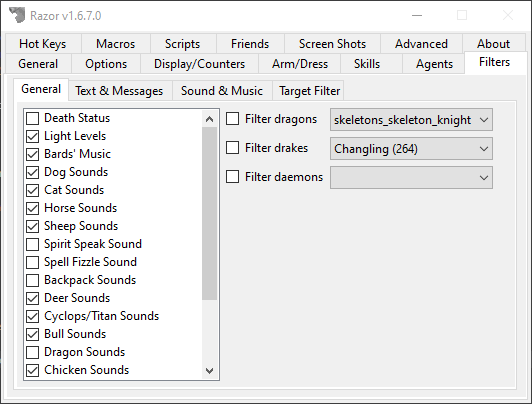Viewport: 532px width, 404px height.
Task: Minimize the Razor window
Action: (417, 15)
